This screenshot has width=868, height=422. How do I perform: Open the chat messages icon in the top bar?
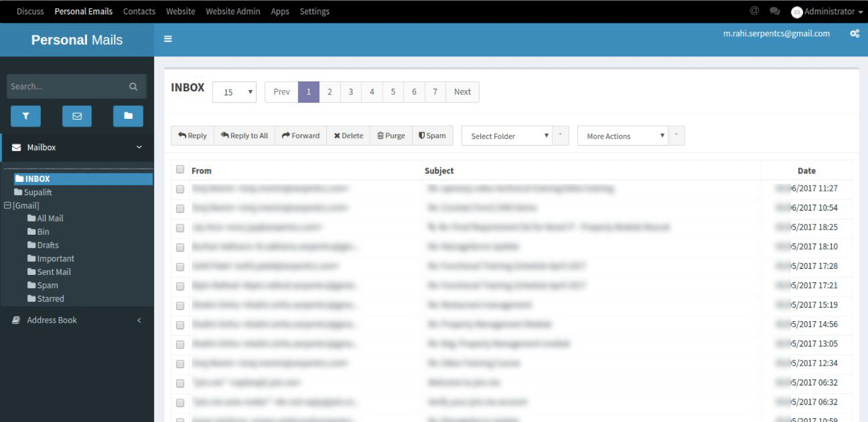point(774,11)
